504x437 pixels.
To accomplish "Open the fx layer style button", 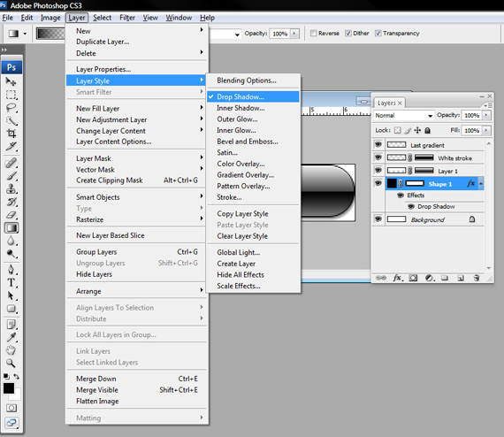I will (398, 278).
